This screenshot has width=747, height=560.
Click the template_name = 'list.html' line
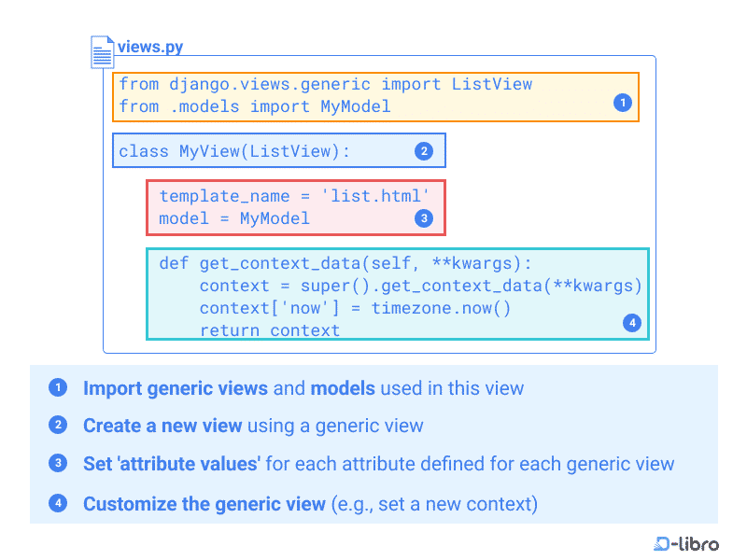[x=294, y=195]
